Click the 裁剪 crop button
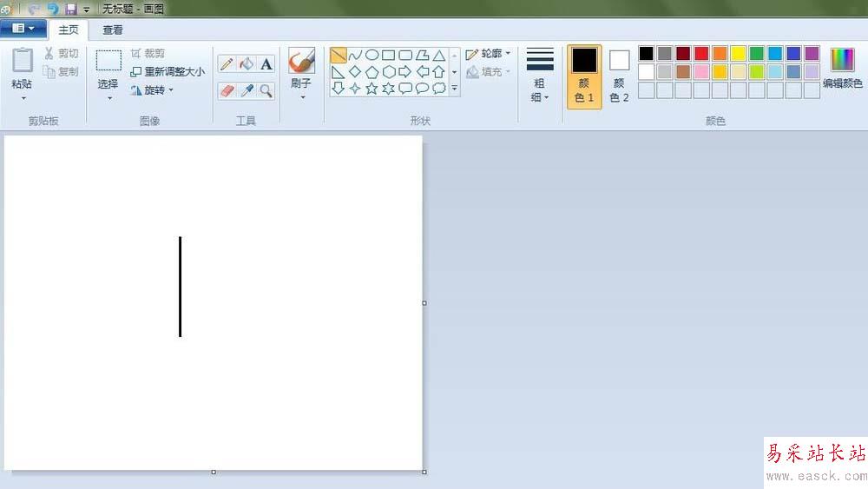 click(148, 53)
